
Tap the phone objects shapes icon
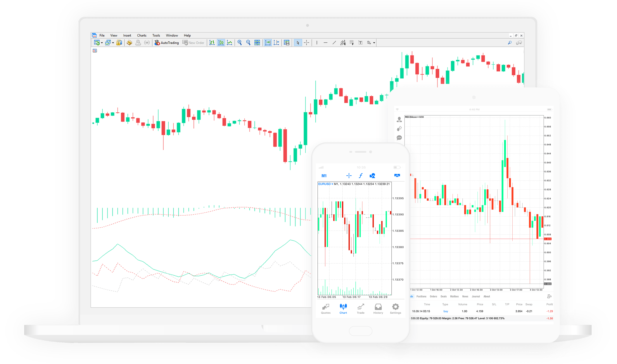372,176
